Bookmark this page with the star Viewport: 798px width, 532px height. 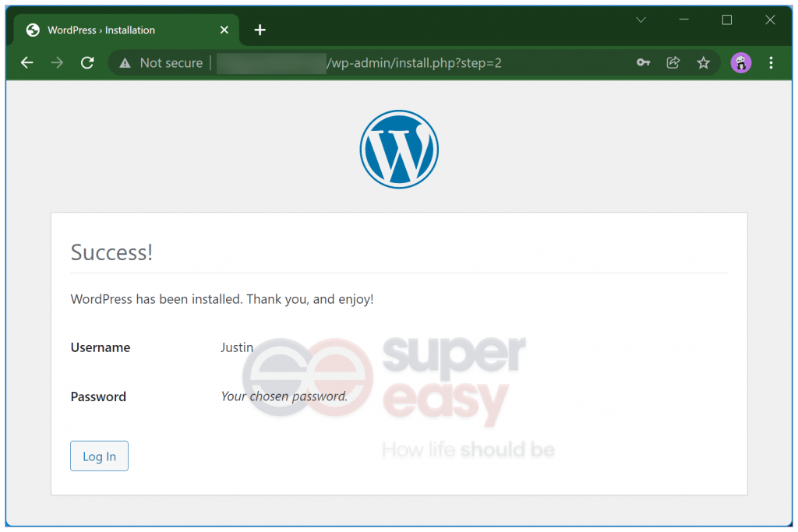pyautogui.click(x=704, y=62)
